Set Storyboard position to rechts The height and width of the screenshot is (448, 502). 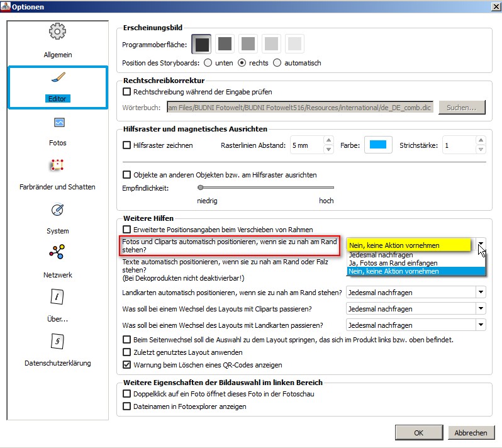(x=242, y=63)
